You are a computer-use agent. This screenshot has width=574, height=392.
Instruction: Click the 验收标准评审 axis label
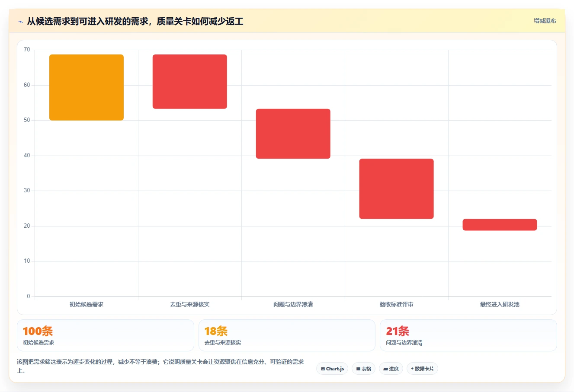(x=397, y=304)
